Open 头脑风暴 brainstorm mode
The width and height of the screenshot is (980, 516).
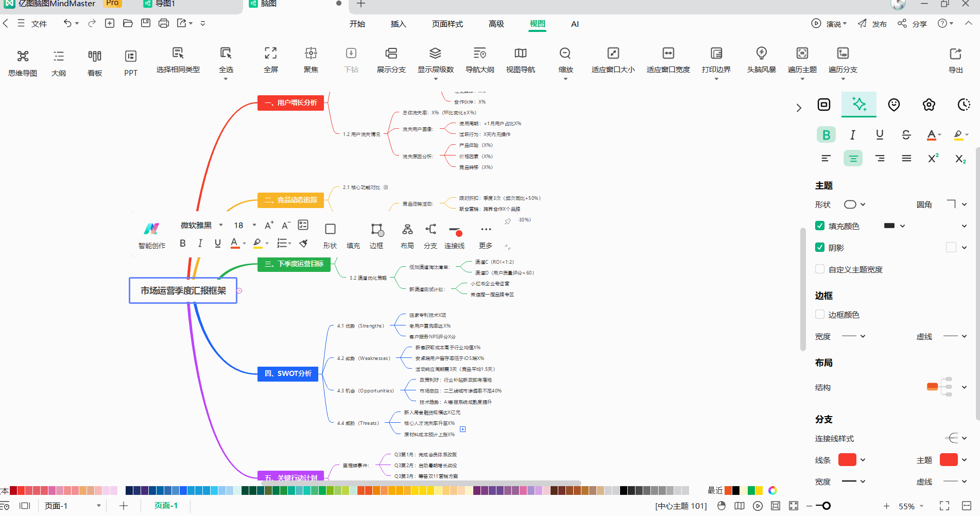(x=761, y=54)
